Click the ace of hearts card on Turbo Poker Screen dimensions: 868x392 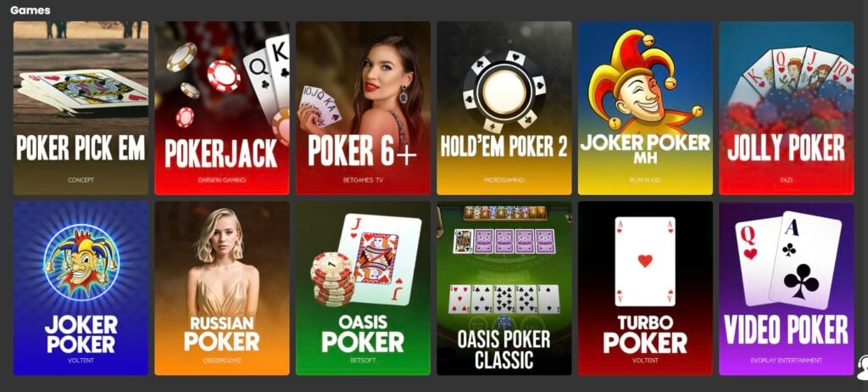click(x=645, y=261)
